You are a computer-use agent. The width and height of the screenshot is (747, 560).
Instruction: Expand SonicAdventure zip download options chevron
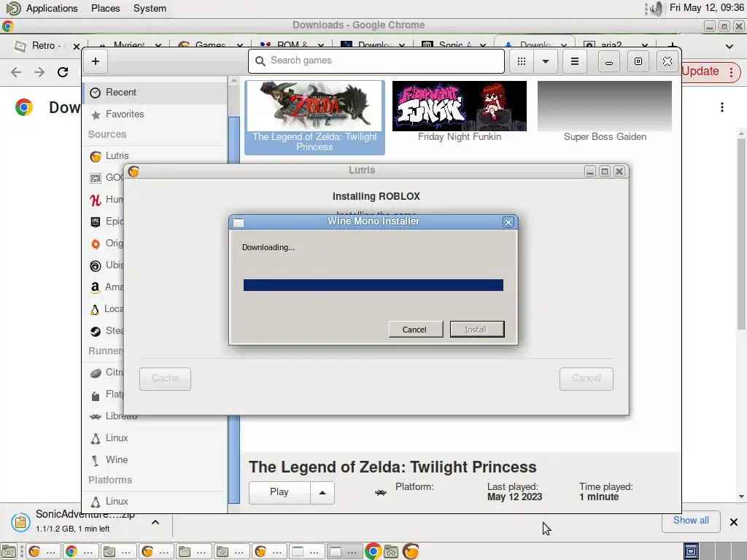coord(155,522)
